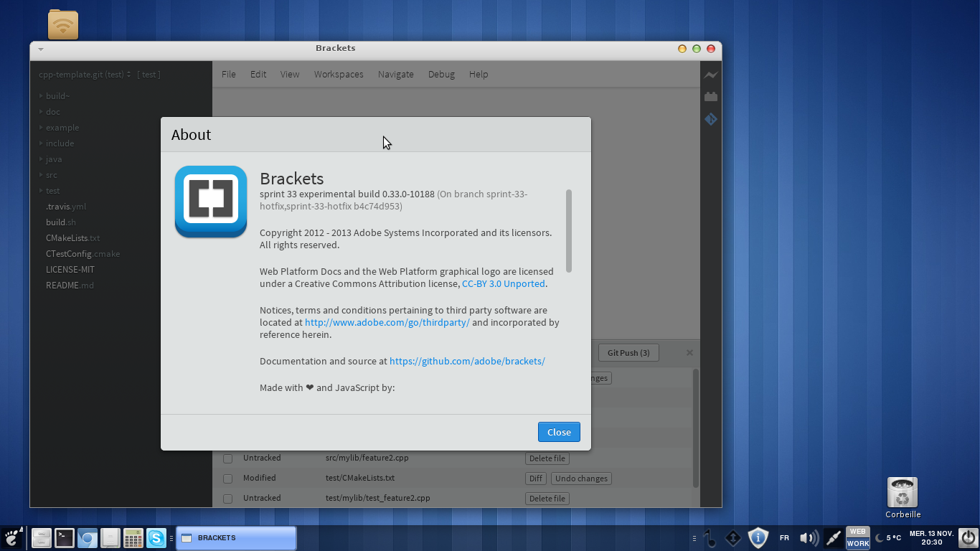Open the adobe.com/go/thirdparty link
Image resolution: width=980 pixels, height=551 pixels.
(387, 323)
